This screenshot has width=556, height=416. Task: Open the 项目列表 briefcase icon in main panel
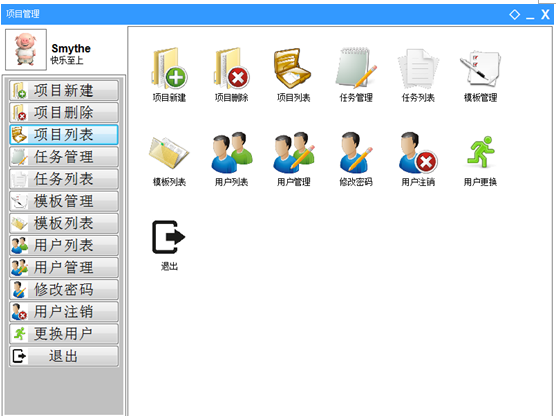pyautogui.click(x=293, y=68)
